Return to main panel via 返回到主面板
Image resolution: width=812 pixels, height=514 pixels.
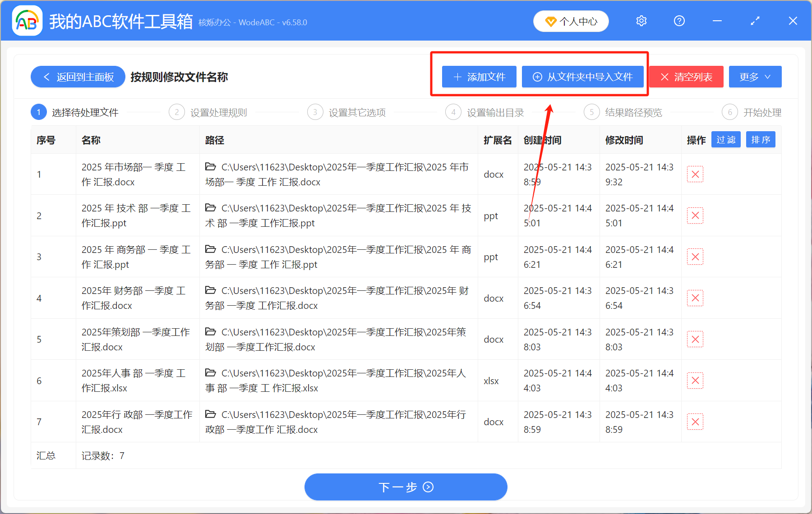tap(78, 77)
